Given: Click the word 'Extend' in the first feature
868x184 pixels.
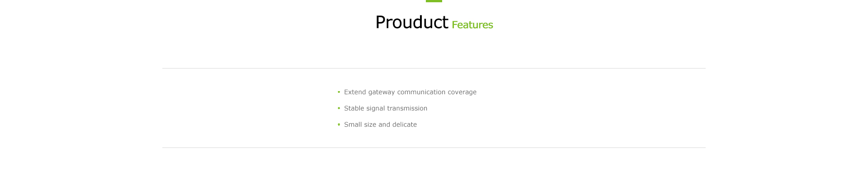Looking at the screenshot, I should (355, 92).
